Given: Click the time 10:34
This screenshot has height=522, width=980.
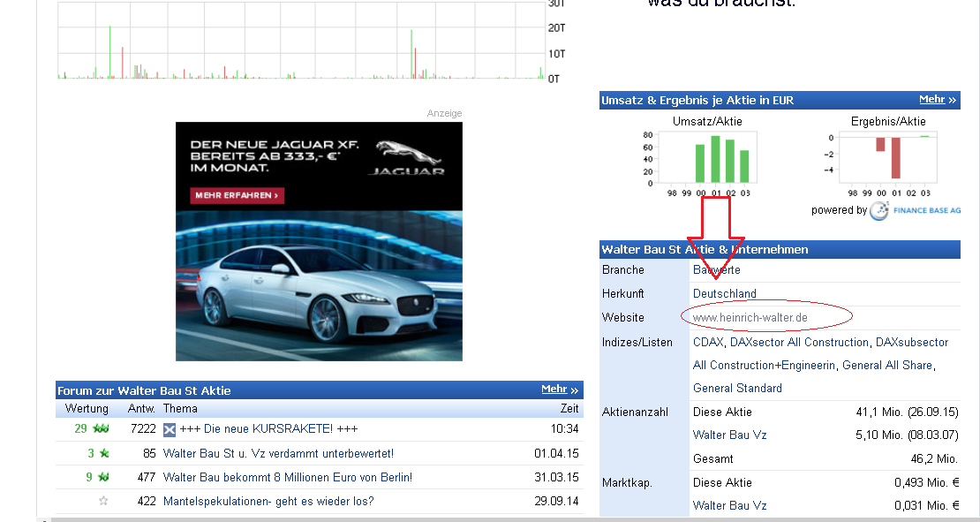Looking at the screenshot, I should click(565, 429).
